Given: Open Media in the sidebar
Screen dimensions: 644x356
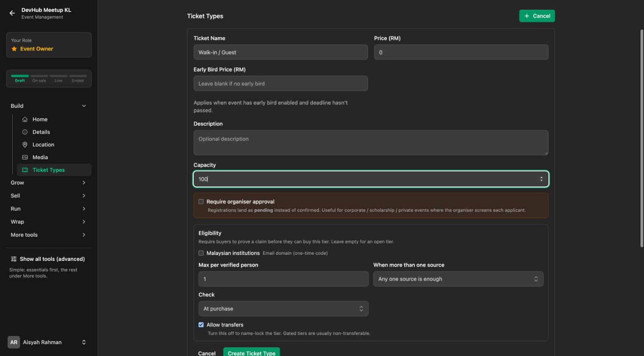Looking at the screenshot, I should 54,157.
